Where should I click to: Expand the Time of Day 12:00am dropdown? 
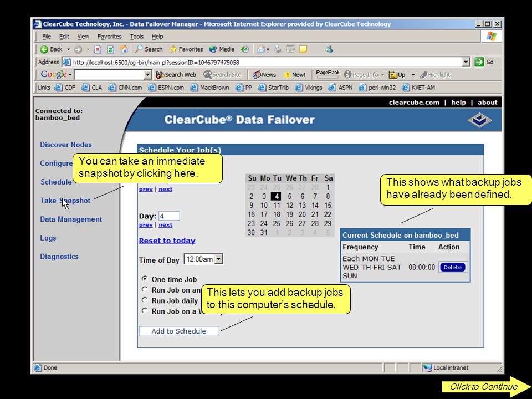tap(219, 259)
